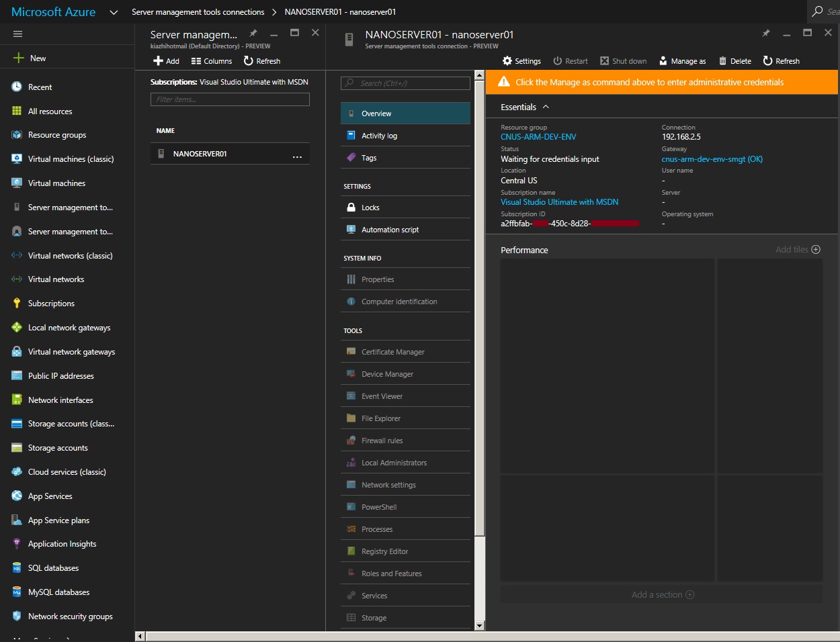Open the Columns chooser

point(212,61)
